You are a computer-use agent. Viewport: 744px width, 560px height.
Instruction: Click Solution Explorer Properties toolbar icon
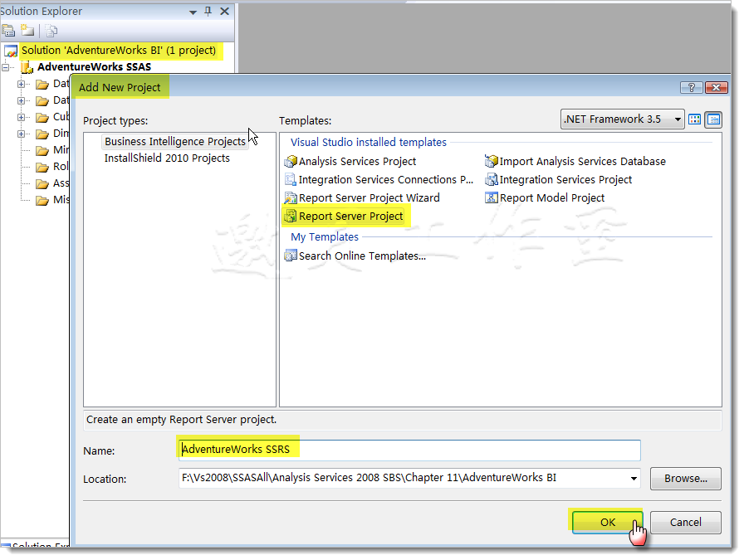[x=8, y=31]
